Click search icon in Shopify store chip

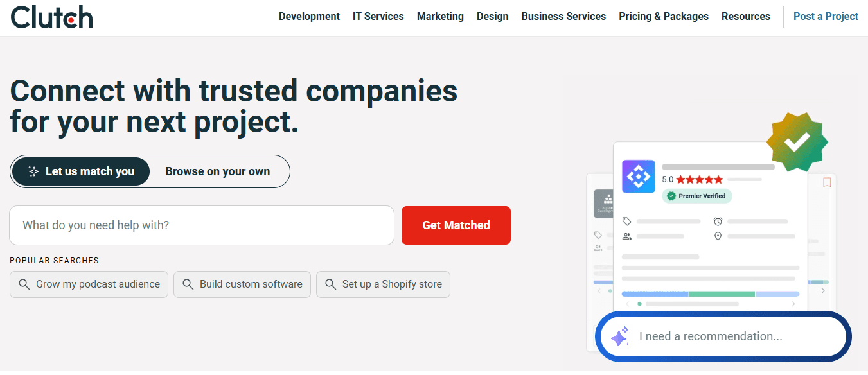point(331,284)
